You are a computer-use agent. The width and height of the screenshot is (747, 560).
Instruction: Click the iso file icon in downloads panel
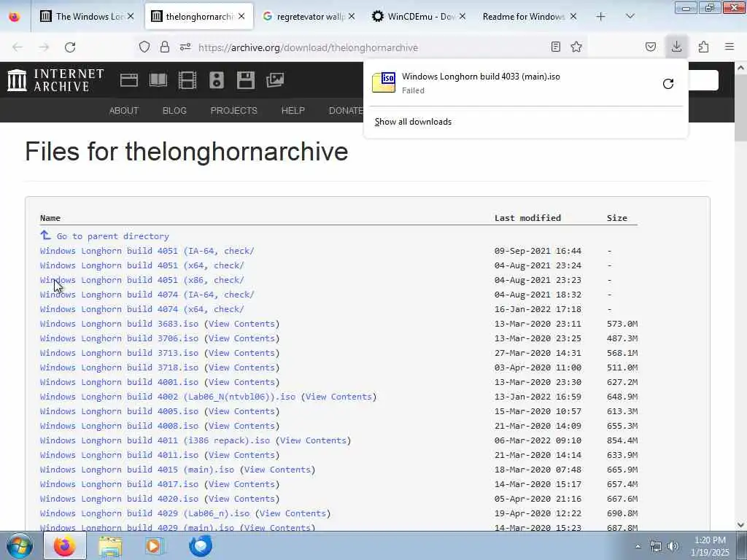(x=384, y=82)
